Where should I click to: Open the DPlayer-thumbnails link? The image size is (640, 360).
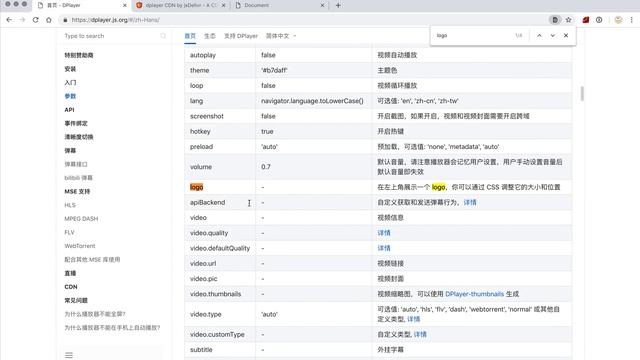coord(474,294)
